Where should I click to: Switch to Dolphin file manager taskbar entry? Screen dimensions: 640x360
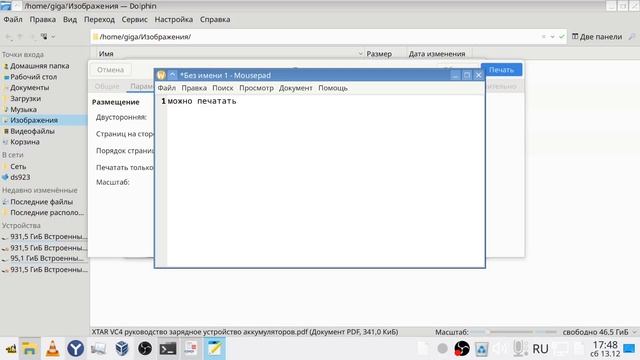(29, 349)
